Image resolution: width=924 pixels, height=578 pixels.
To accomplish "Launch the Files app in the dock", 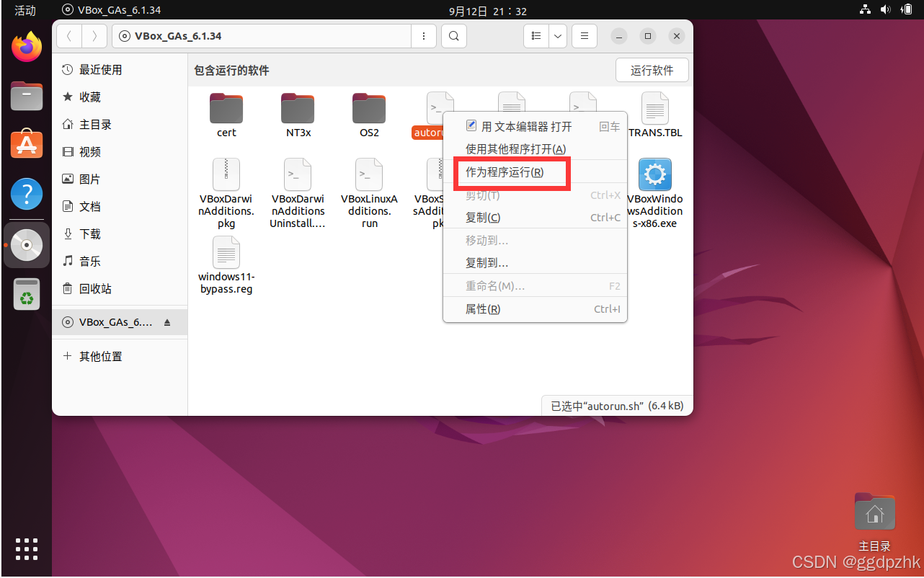I will [27, 96].
